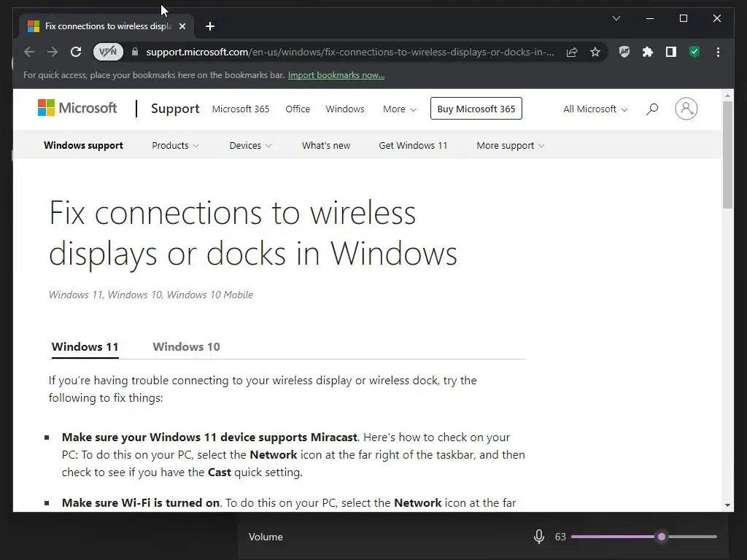Click Buy Microsoft 365 button
Screen dimensions: 747x560
(476, 109)
